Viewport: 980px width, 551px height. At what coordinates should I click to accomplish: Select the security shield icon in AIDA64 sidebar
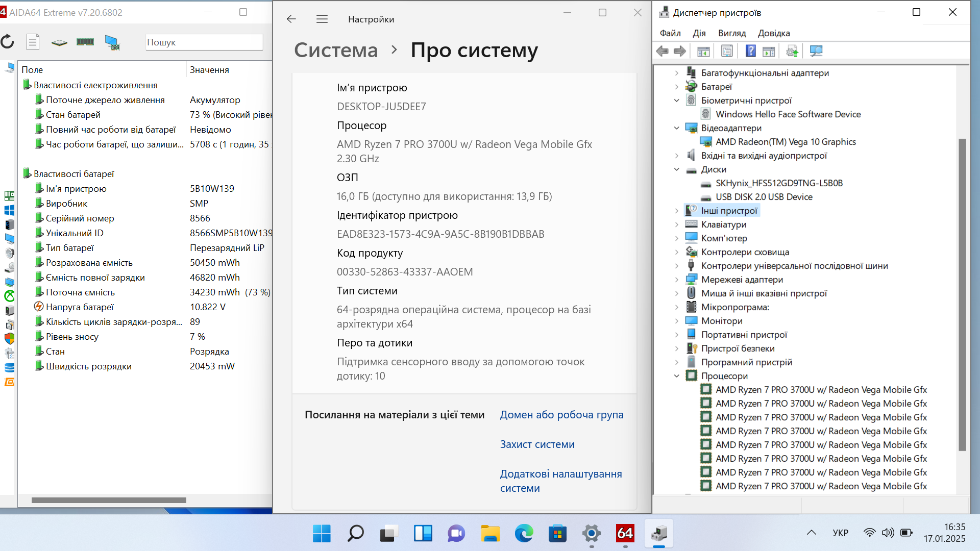[9, 338]
